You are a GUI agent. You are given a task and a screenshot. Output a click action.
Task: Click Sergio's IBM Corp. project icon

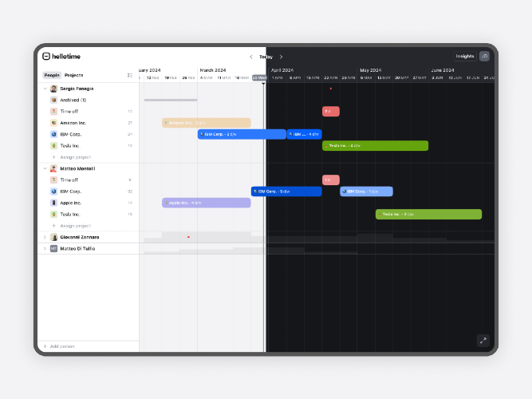pyautogui.click(x=53, y=134)
